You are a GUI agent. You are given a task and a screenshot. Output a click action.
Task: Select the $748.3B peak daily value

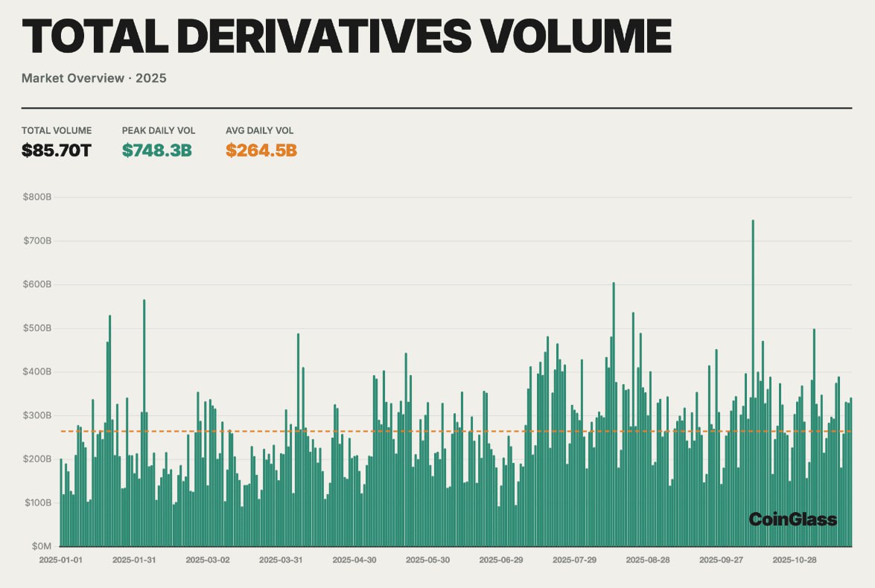pyautogui.click(x=157, y=150)
